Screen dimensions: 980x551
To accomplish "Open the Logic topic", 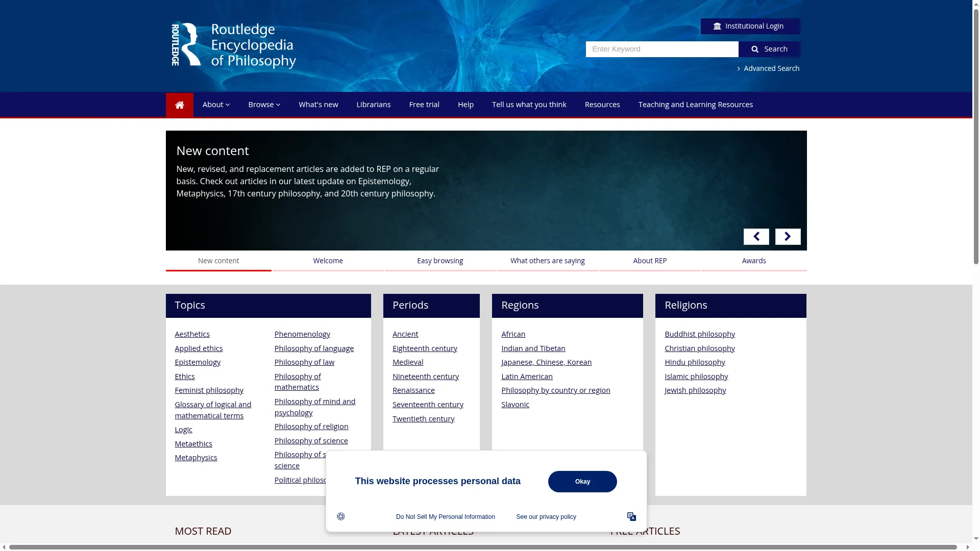I will [183, 430].
